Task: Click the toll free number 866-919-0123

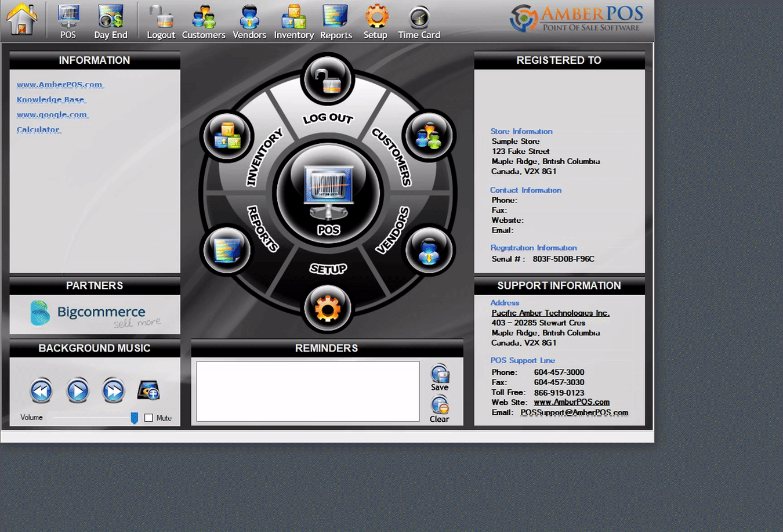Action: click(x=559, y=393)
